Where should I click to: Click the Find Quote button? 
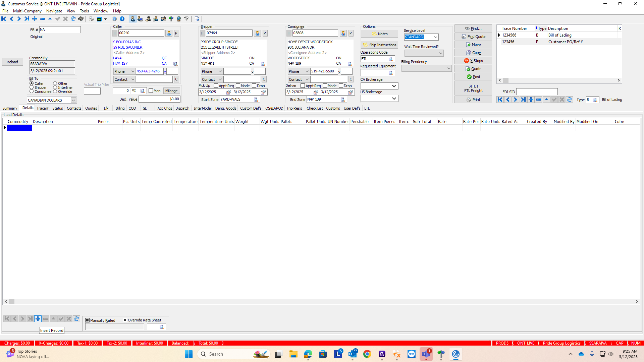[x=473, y=37]
